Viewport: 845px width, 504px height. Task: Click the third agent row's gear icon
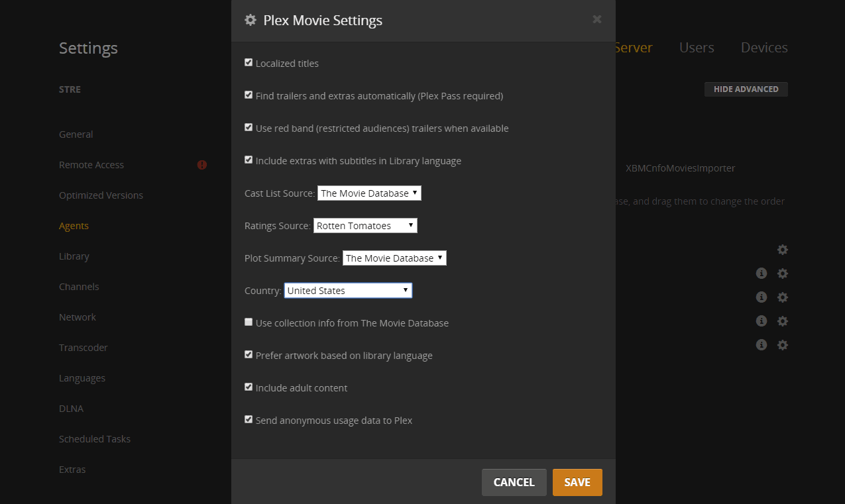coord(783,297)
